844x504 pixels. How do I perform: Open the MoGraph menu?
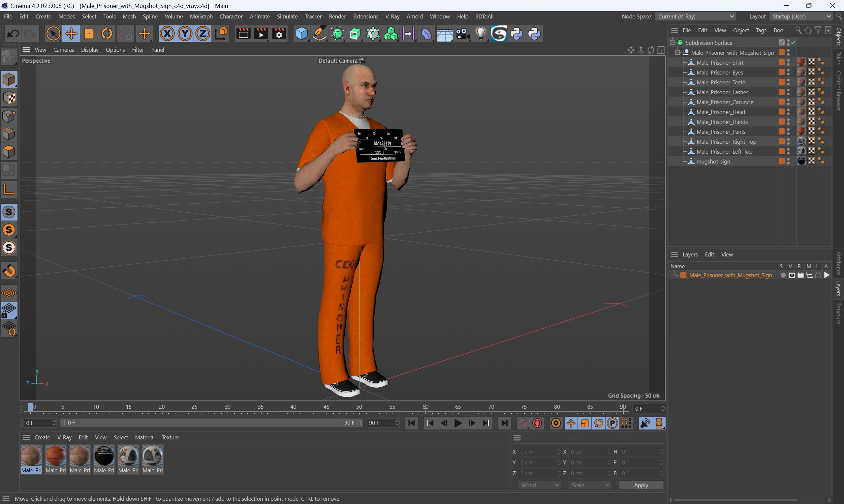click(x=201, y=16)
